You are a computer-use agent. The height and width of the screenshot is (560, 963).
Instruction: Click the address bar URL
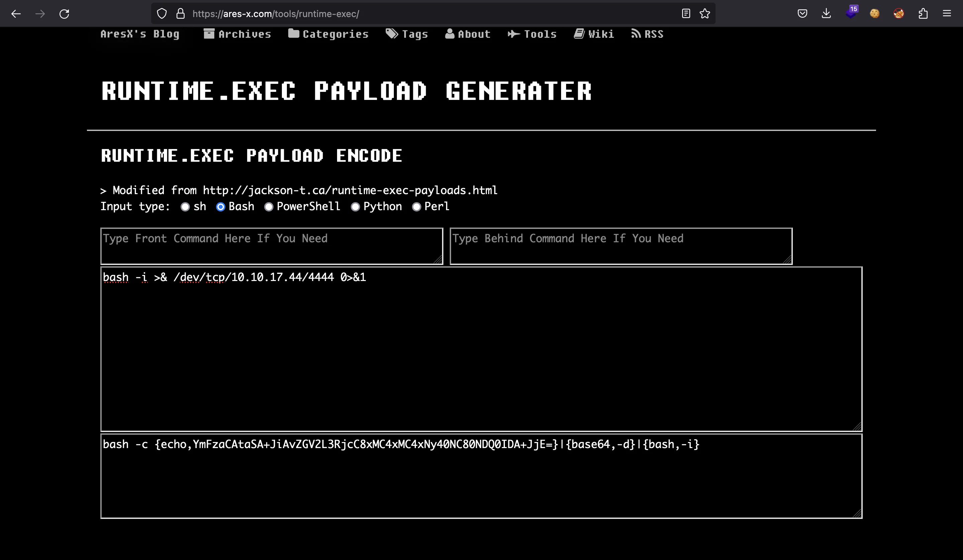[x=276, y=14]
